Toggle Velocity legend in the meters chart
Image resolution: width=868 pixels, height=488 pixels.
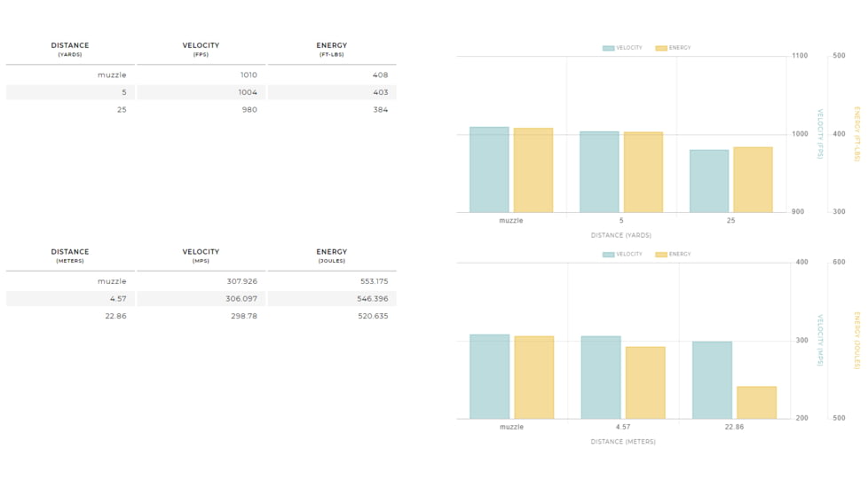(x=622, y=255)
